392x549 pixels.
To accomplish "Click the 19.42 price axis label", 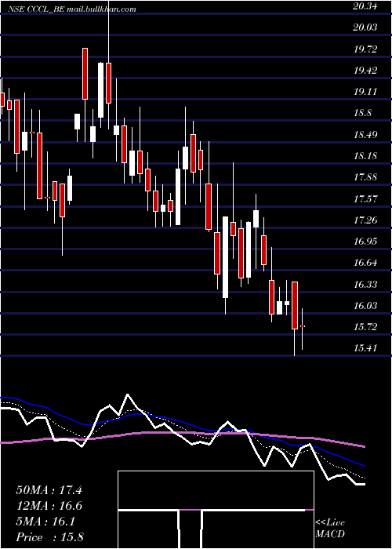I will (x=365, y=71).
